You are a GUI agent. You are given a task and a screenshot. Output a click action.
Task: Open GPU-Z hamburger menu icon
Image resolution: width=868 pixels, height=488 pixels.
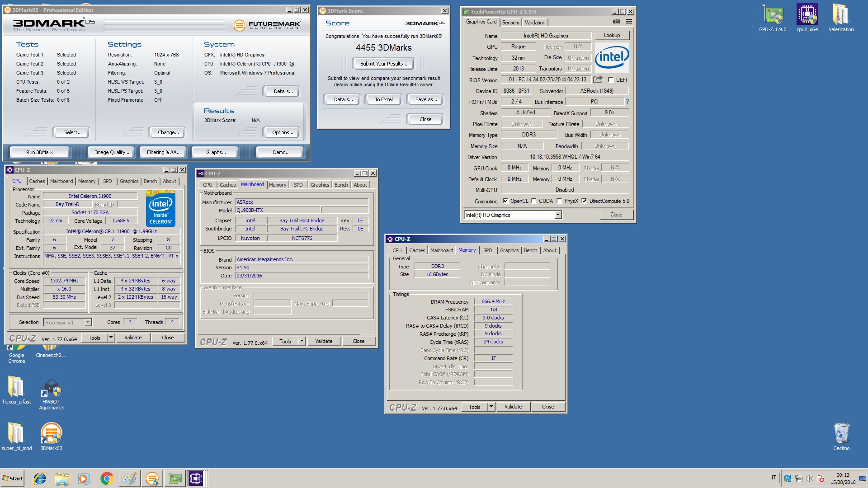pos(629,22)
